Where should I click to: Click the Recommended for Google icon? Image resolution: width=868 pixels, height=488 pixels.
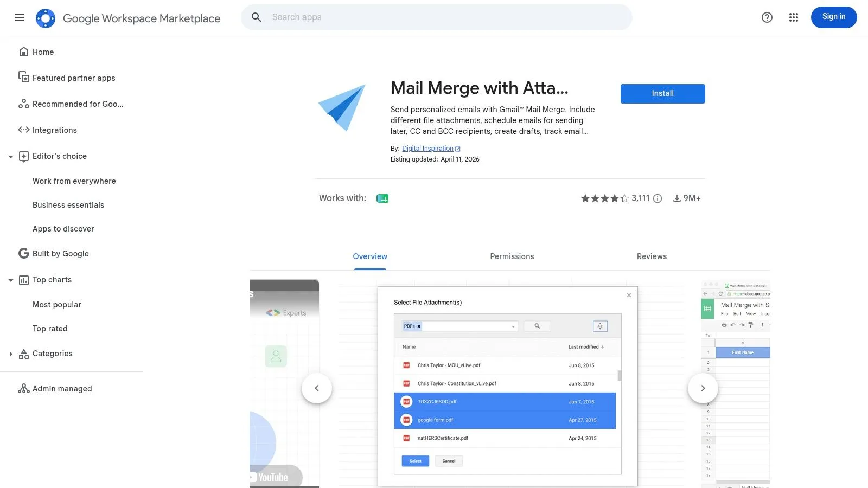pyautogui.click(x=24, y=104)
